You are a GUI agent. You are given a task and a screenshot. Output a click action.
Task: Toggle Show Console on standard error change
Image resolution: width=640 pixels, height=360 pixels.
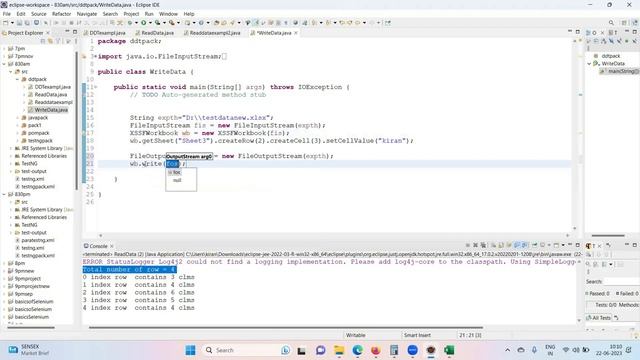pos(524,245)
